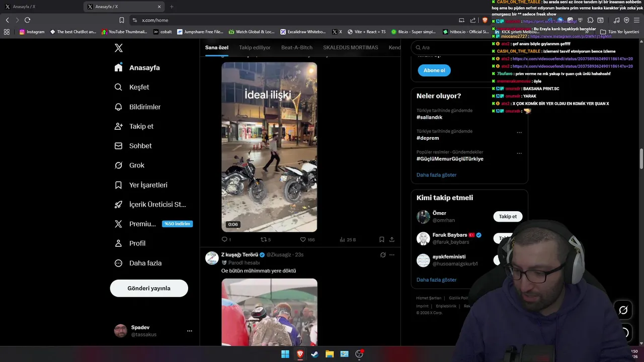Open Tüm Yer İşaretleri bookmarks folder
The height and width of the screenshot is (362, 644).
pos(619,32)
